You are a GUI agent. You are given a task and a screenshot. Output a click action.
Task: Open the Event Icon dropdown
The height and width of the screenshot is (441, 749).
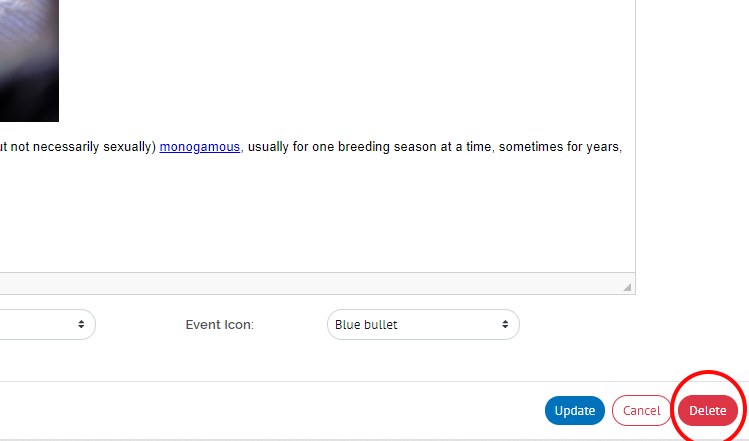click(422, 325)
